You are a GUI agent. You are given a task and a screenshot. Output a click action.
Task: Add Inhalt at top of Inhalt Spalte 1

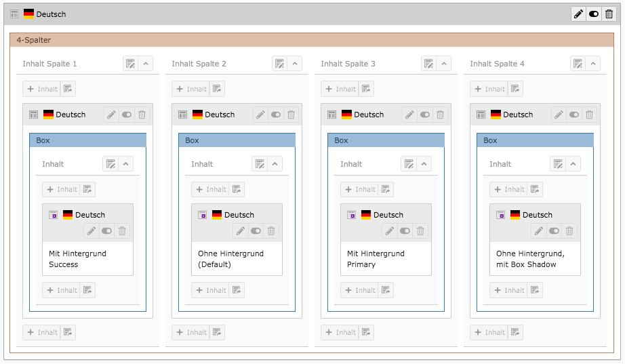point(42,89)
